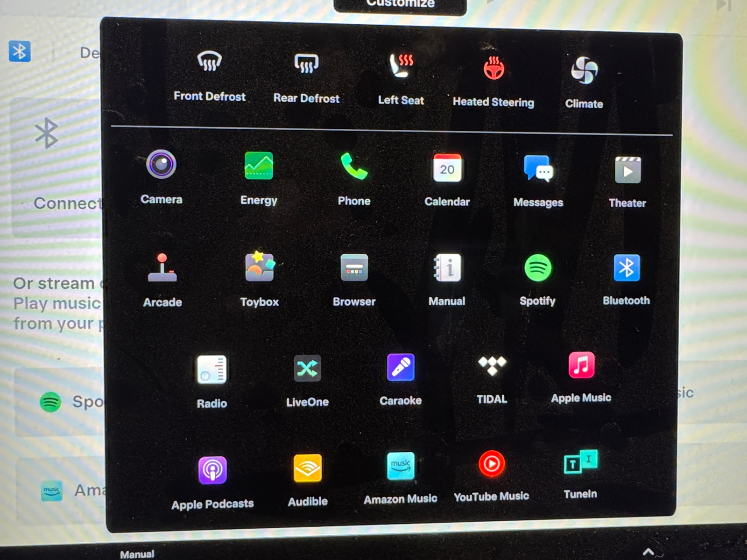Open the Climate fan controls
747x560 pixels.
click(x=584, y=70)
